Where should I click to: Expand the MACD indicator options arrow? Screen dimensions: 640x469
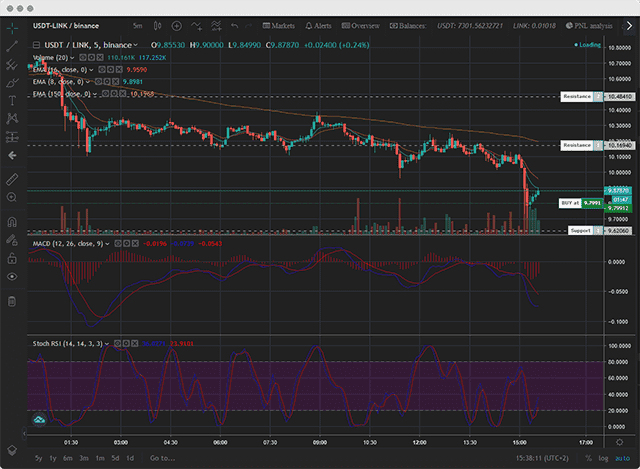(110, 243)
